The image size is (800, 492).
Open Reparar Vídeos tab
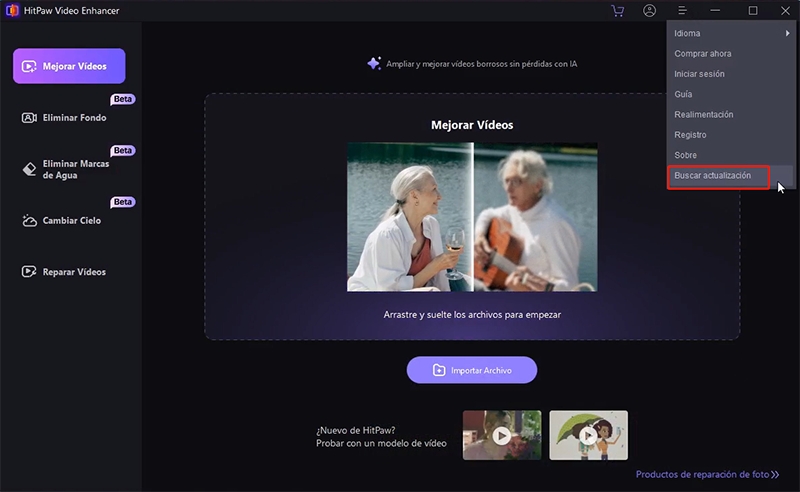click(69, 272)
